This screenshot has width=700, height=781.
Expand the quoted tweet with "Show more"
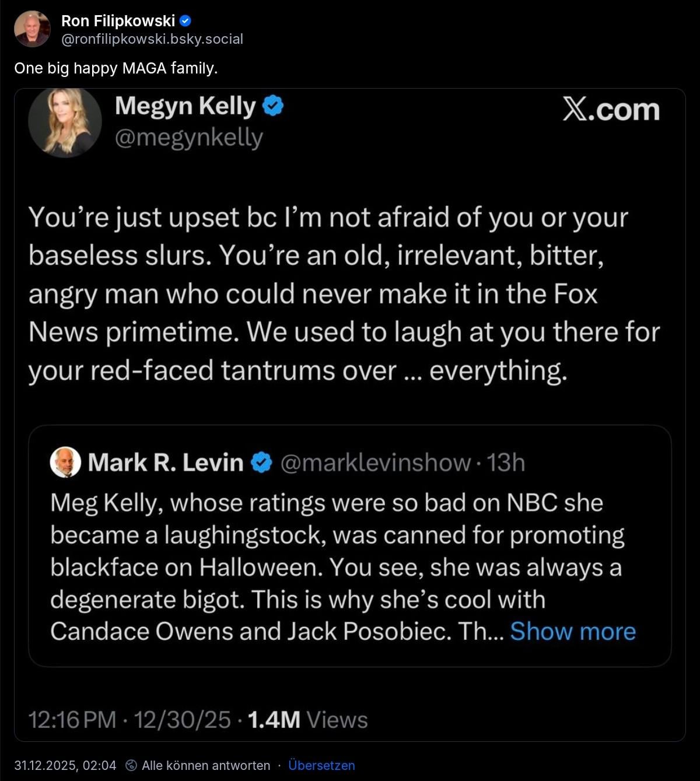coord(573,631)
